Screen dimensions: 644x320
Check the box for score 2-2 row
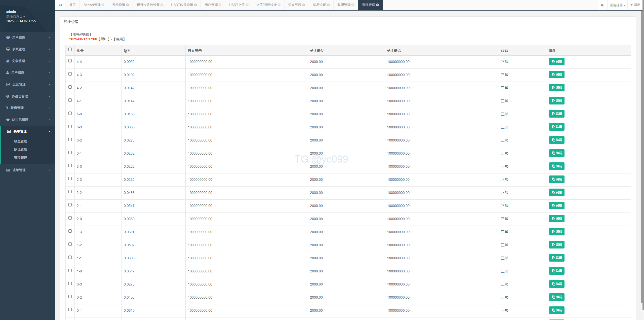coord(70,192)
